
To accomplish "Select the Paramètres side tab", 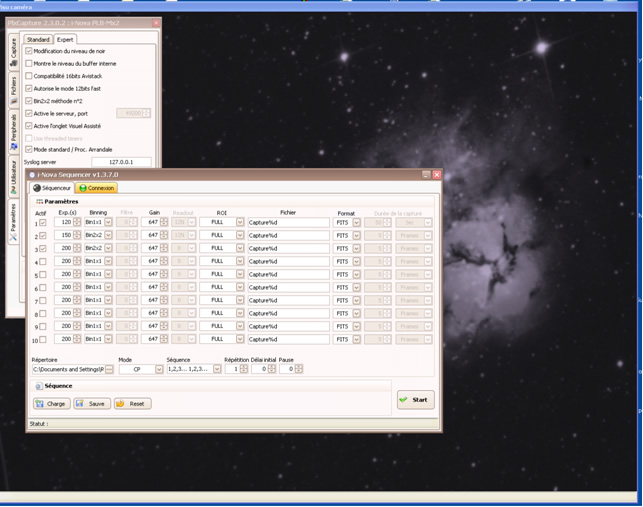I will pyautogui.click(x=14, y=222).
